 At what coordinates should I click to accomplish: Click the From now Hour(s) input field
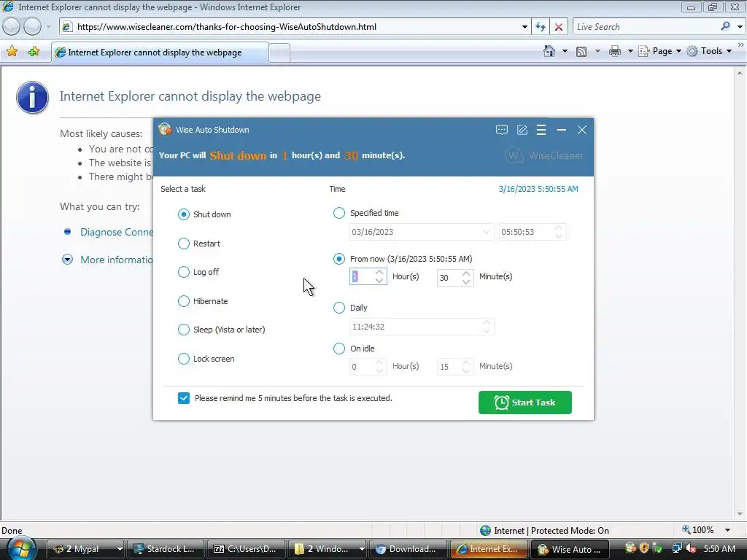point(362,276)
